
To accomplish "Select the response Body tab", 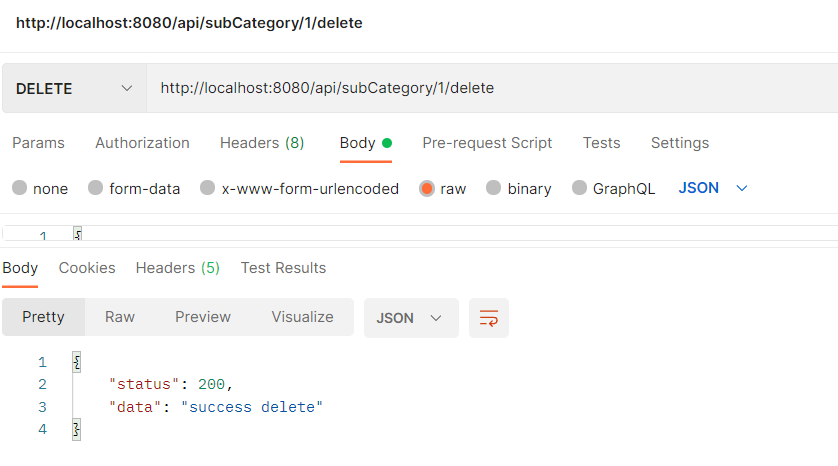I will pyautogui.click(x=20, y=268).
